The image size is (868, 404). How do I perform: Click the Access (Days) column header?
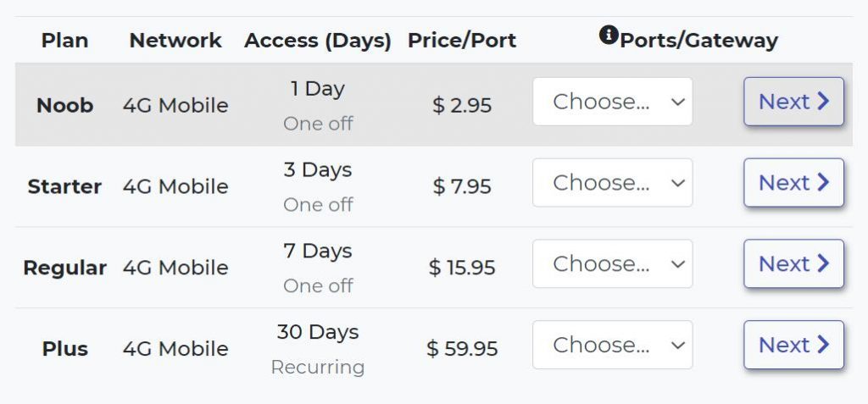click(x=318, y=41)
